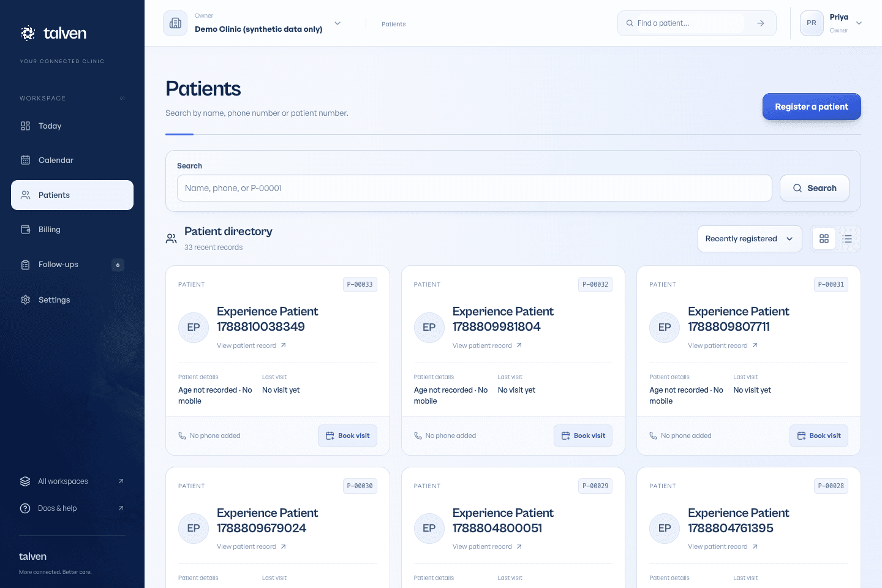Click P-00030 patient number badge
The height and width of the screenshot is (588, 882).
360,486
